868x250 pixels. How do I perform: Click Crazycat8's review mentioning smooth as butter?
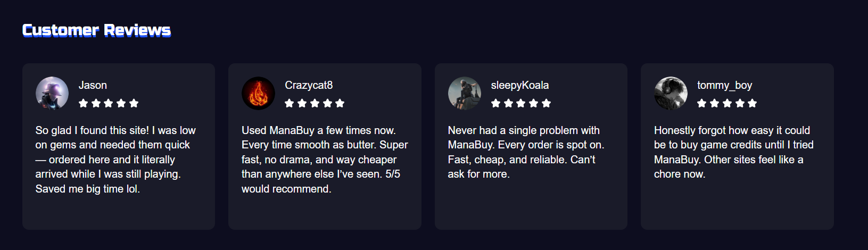pyautogui.click(x=325, y=160)
